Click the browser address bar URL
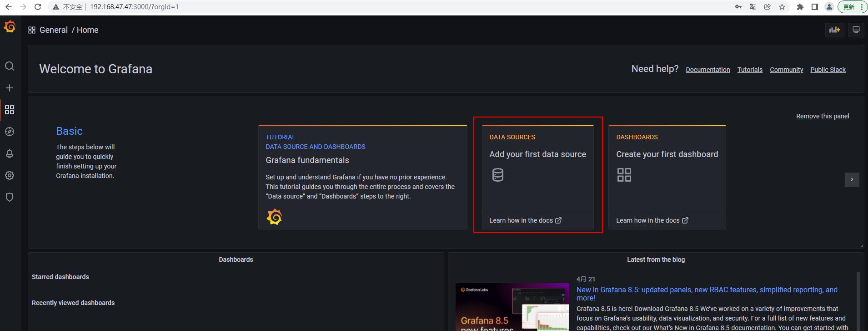Image resolution: width=868 pixels, height=331 pixels. (x=134, y=7)
